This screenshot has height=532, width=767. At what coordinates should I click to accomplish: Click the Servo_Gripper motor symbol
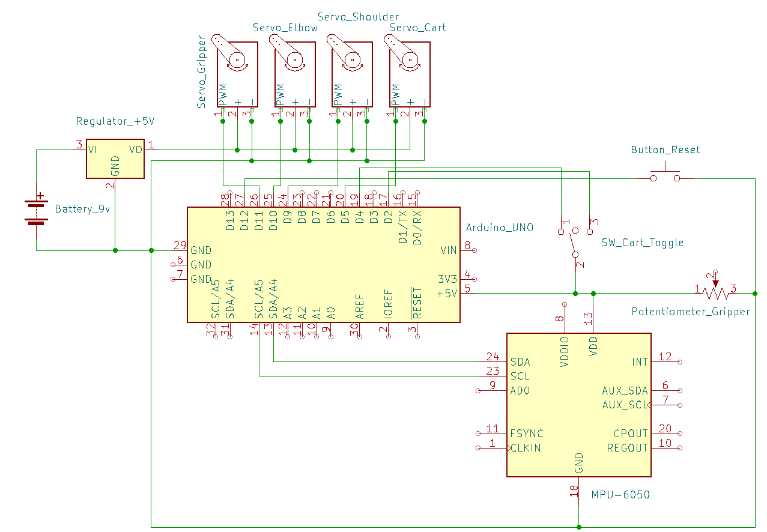click(x=237, y=74)
